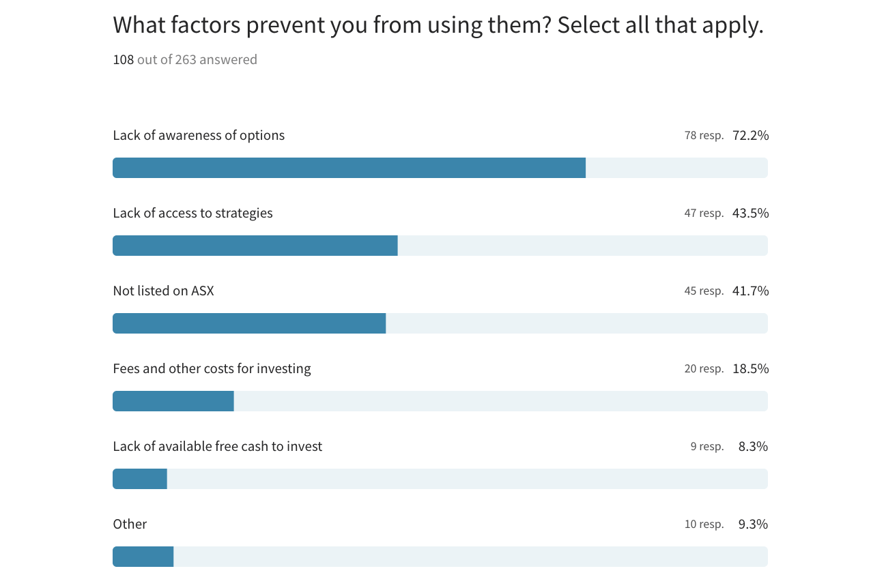Image resolution: width=886 pixels, height=588 pixels.
Task: Click the filled bar for Not listed on ASX
Action: click(x=249, y=323)
